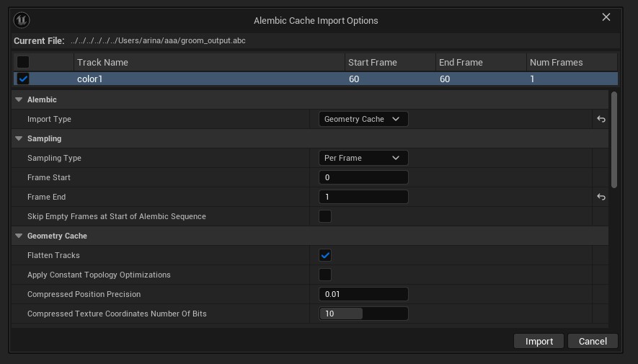The image size is (638, 364).
Task: Collapse the Sampling section
Action: coord(19,138)
